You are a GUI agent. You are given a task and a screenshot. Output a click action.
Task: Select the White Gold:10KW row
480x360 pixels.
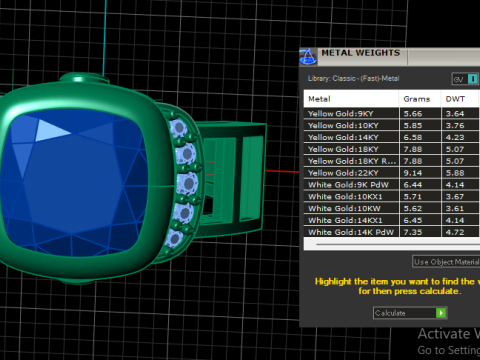click(x=392, y=208)
